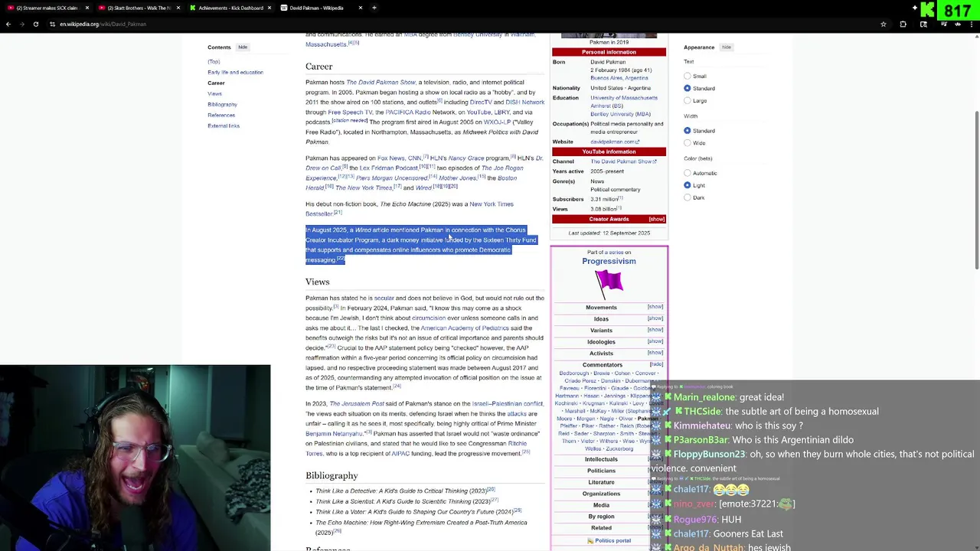Open 'Bentley University (MBA)' infobox link
Image resolution: width=980 pixels, height=551 pixels.
(620, 114)
